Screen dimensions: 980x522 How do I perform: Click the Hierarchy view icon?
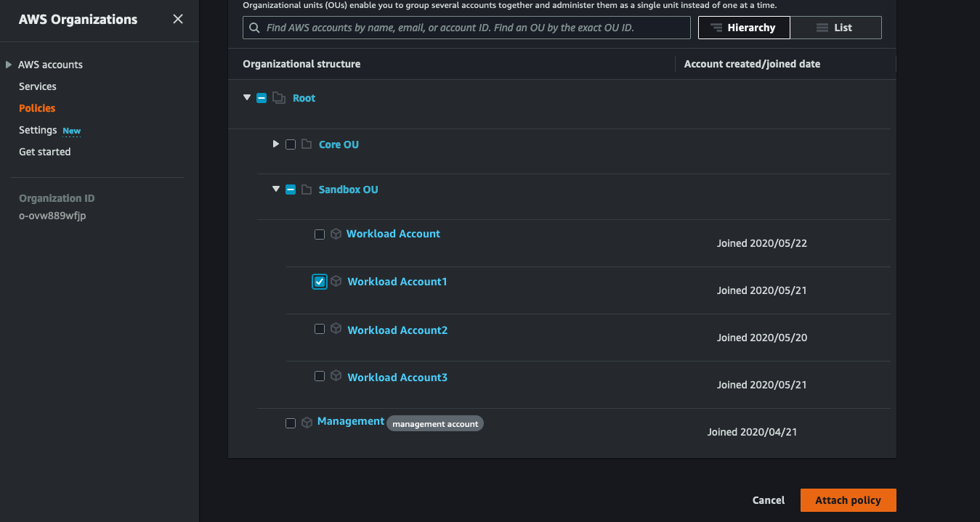coord(718,27)
